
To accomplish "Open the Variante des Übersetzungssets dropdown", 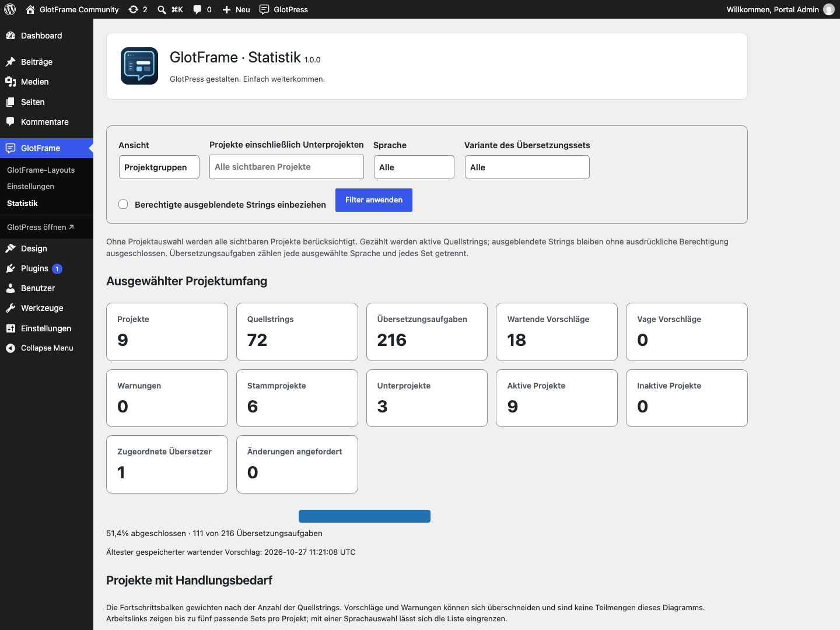I will coord(527,167).
